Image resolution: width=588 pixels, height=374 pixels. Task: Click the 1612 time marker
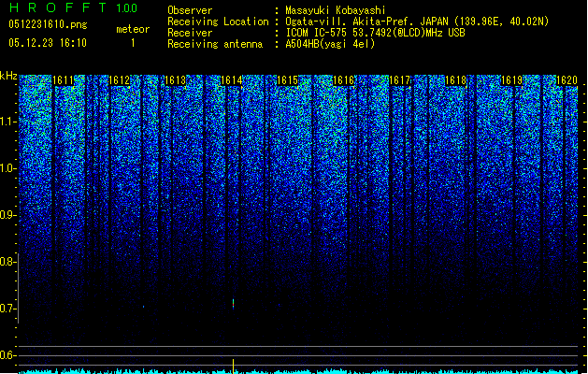click(120, 80)
